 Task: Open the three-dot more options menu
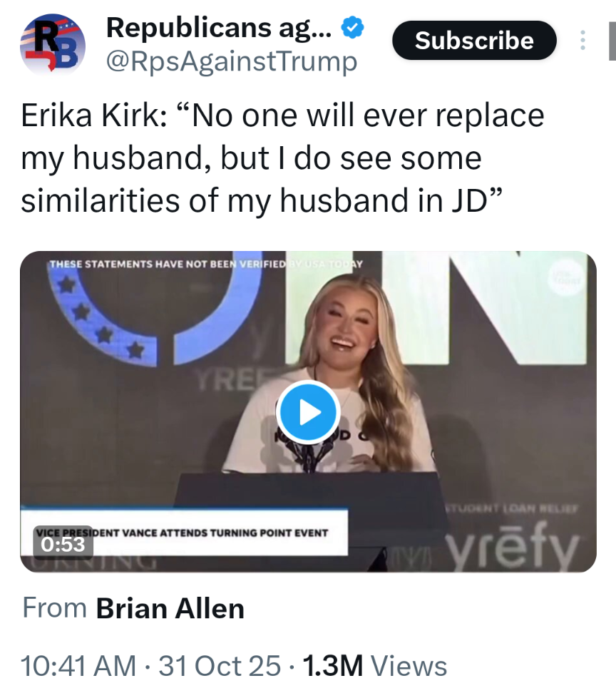pyautogui.click(x=582, y=41)
